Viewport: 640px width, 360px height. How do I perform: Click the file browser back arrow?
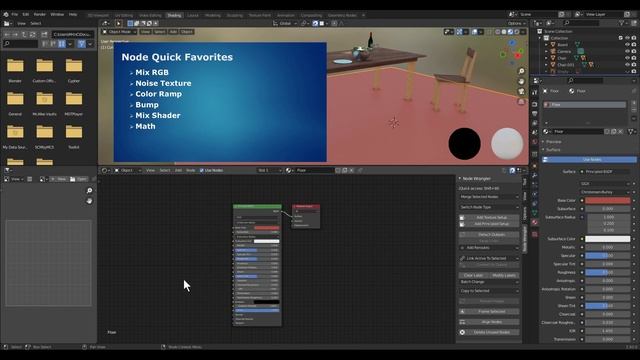pos(7,34)
